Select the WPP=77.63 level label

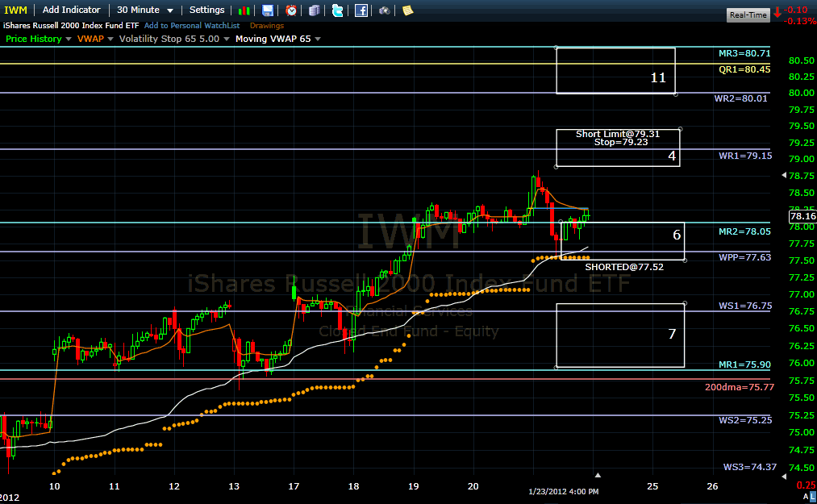pyautogui.click(x=744, y=257)
